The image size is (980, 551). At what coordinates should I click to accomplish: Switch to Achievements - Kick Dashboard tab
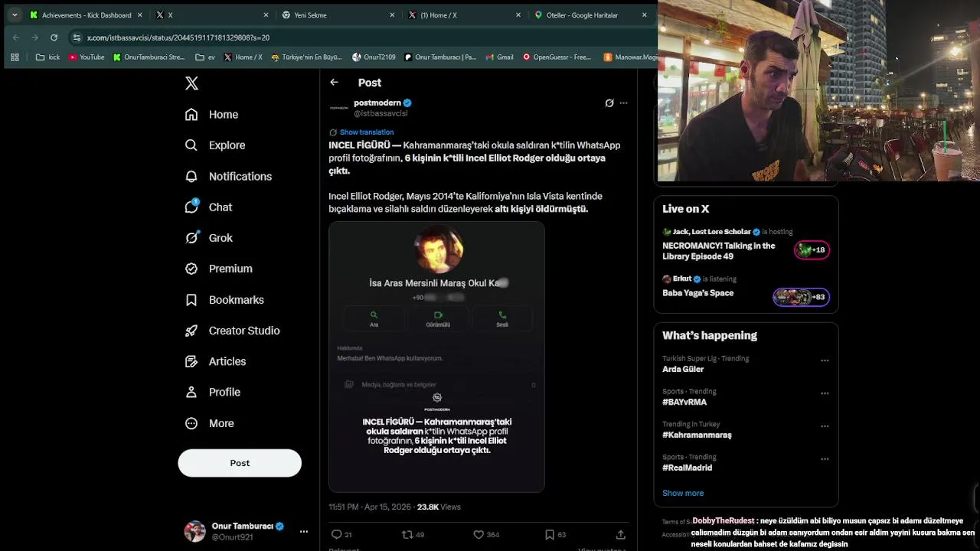pyautogui.click(x=86, y=15)
